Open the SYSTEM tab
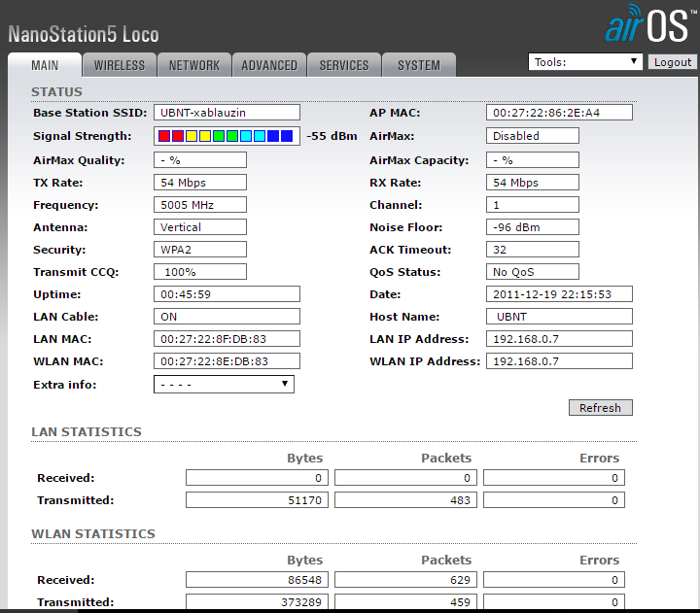The width and height of the screenshot is (700, 613). pos(419,65)
